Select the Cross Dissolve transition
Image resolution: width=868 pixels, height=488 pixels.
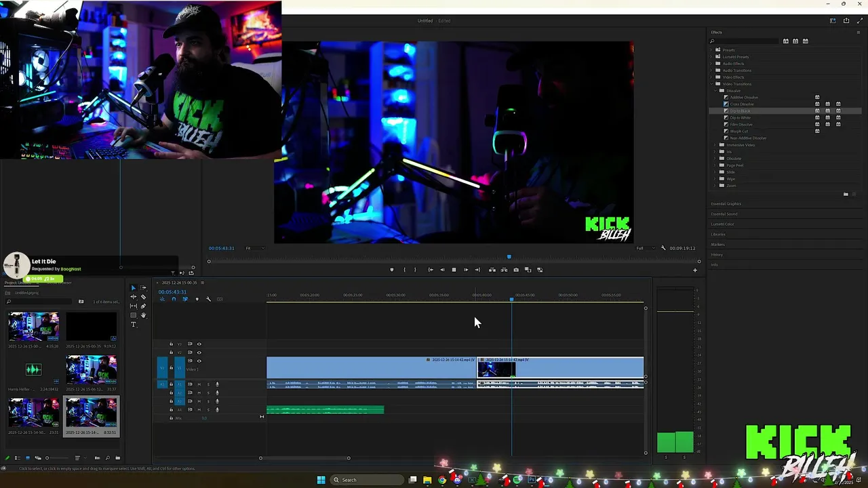[x=742, y=104]
